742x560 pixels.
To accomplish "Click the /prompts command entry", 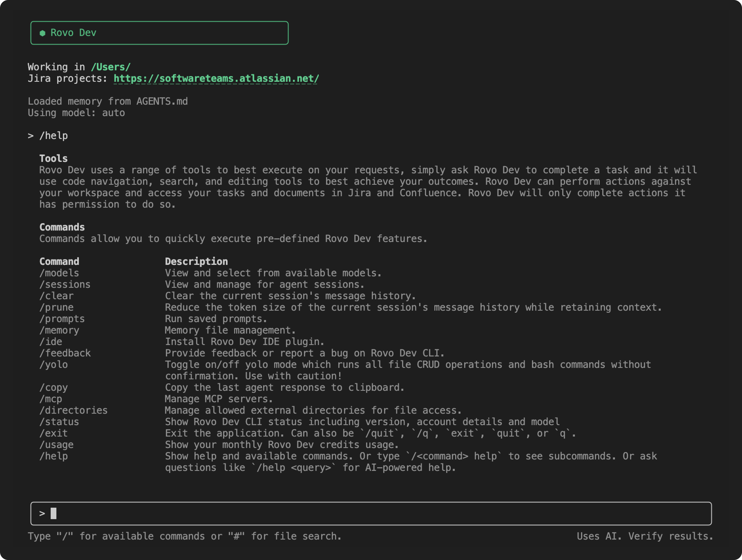I will [62, 319].
